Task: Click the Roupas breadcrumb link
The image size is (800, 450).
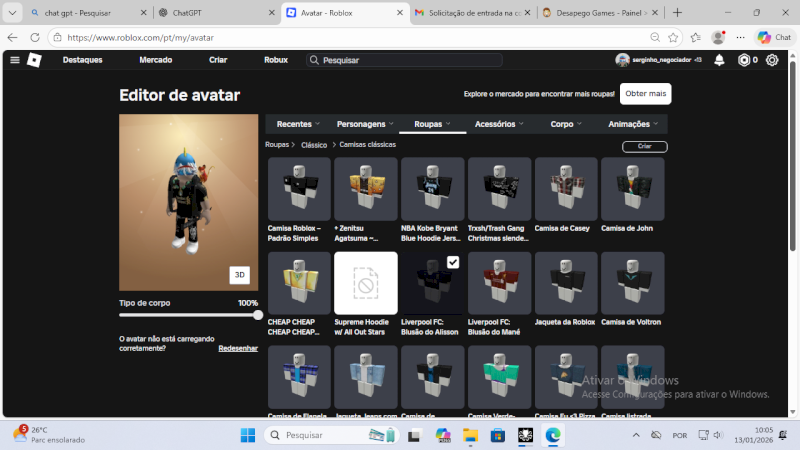Action: pyautogui.click(x=277, y=145)
